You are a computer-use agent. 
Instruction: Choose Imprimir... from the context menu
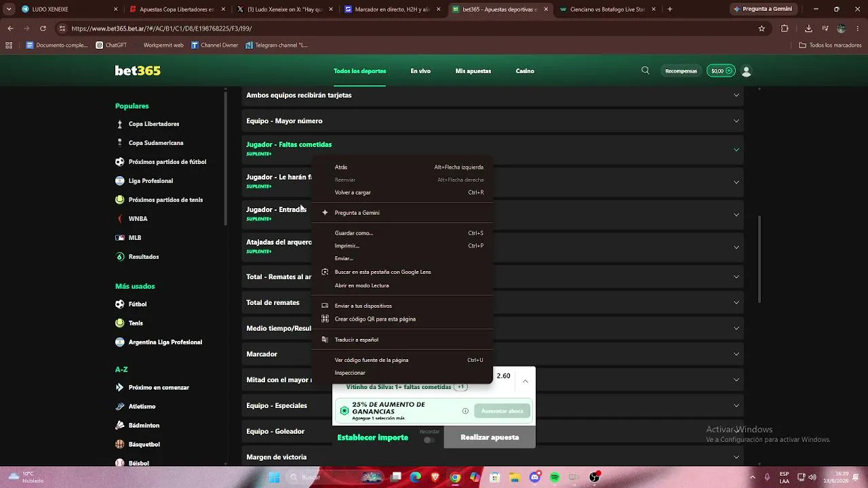pyautogui.click(x=402, y=246)
